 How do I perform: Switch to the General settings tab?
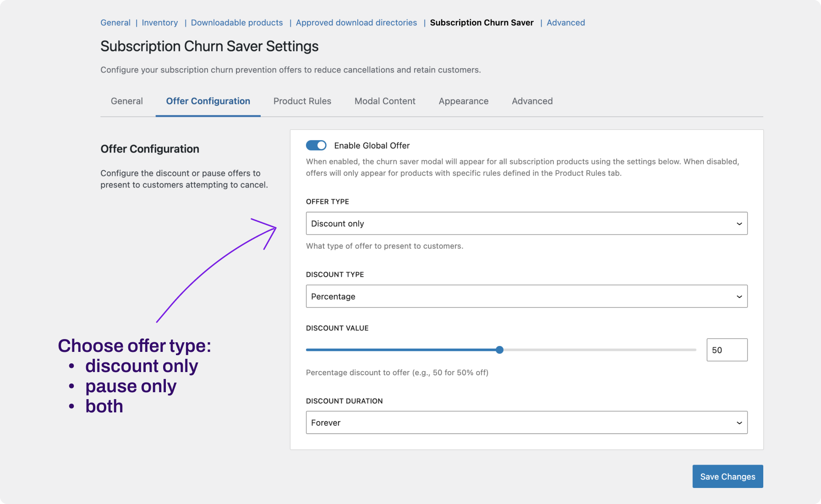coord(127,101)
